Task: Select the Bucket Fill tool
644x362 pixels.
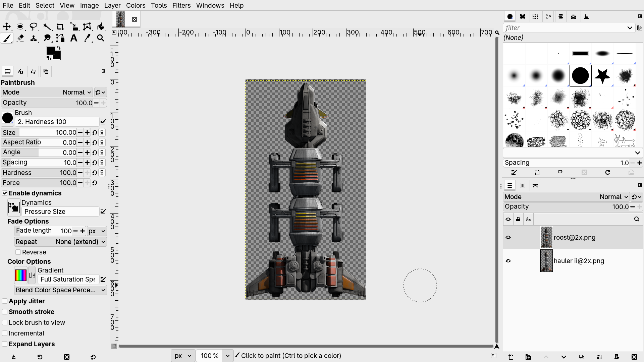Action: click(x=101, y=27)
